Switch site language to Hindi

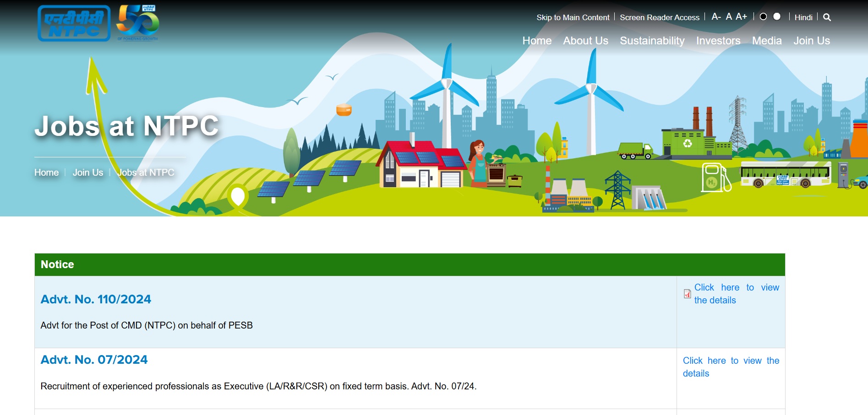coord(803,17)
